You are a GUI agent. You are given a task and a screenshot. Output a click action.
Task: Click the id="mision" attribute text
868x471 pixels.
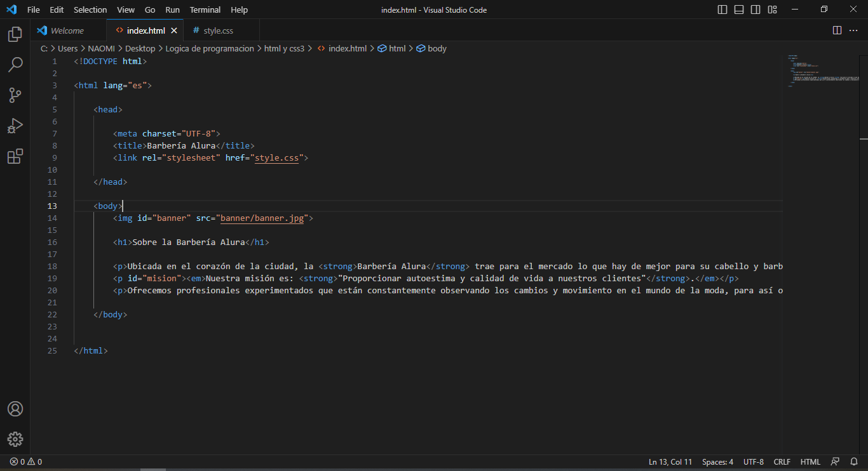(x=154, y=278)
